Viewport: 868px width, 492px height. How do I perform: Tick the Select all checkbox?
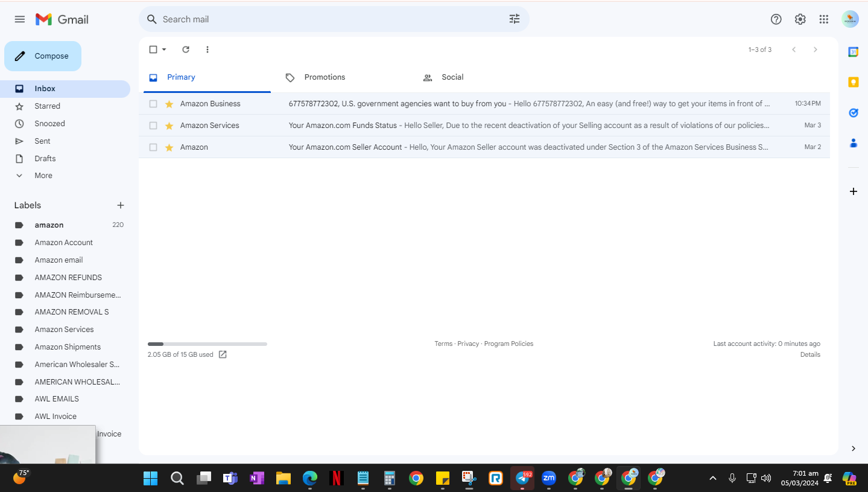coord(153,50)
